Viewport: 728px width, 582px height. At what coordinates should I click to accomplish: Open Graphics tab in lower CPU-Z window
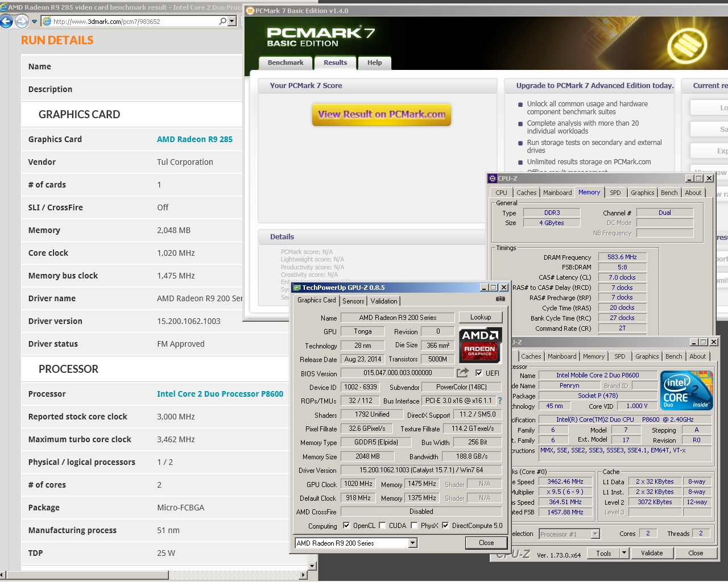(647, 356)
